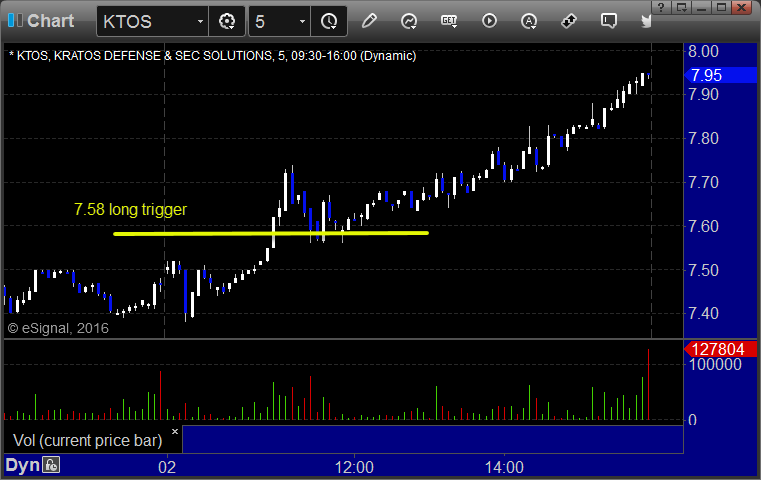Close the Vol study label
This screenshot has width=761, height=480.
pos(175,431)
